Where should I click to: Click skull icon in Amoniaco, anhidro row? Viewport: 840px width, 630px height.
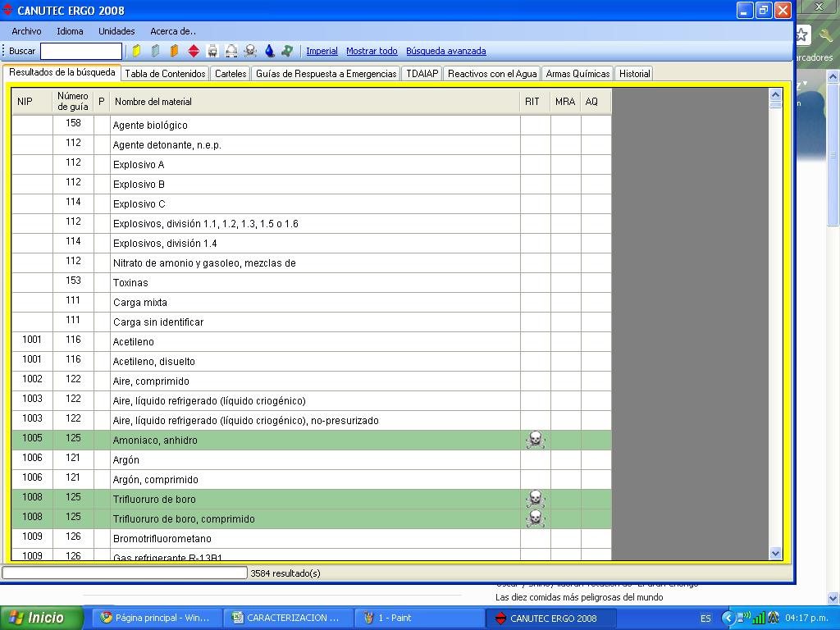click(x=535, y=440)
